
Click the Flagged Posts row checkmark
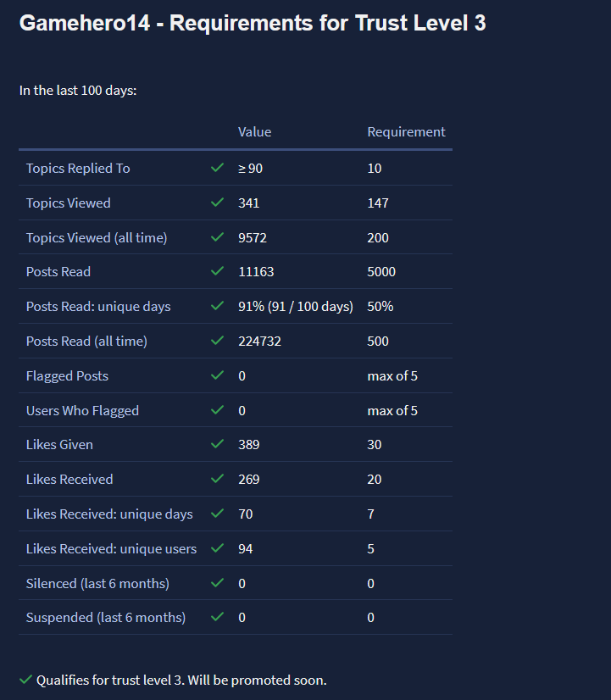(217, 375)
